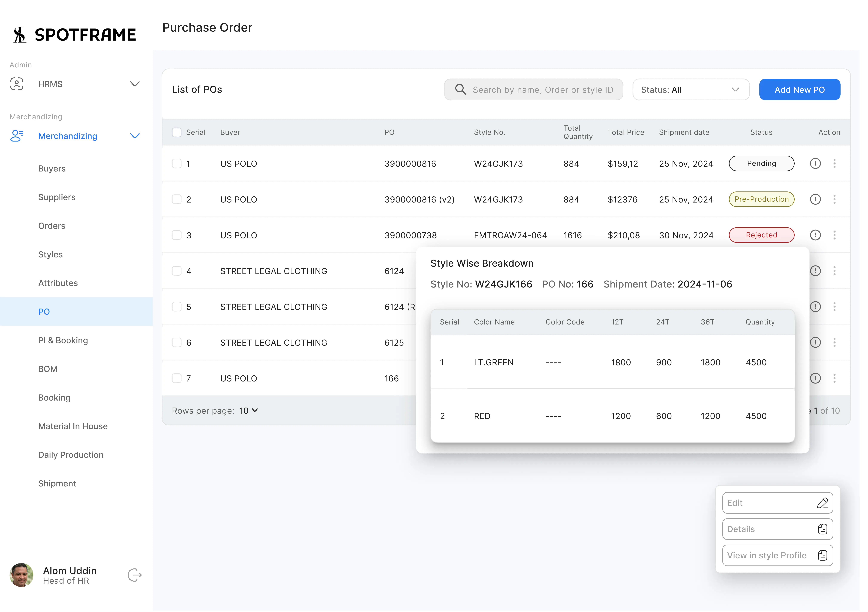Click the HRMS sidebar icon
The image size is (868, 612).
pyautogui.click(x=17, y=84)
